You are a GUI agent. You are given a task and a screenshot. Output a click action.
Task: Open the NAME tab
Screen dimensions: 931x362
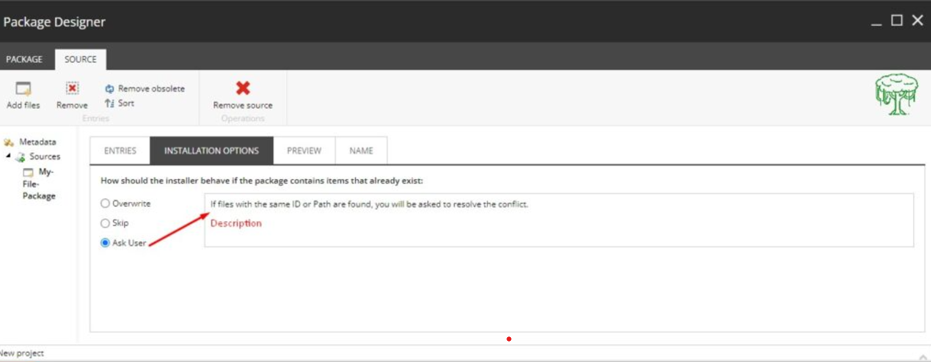point(361,151)
